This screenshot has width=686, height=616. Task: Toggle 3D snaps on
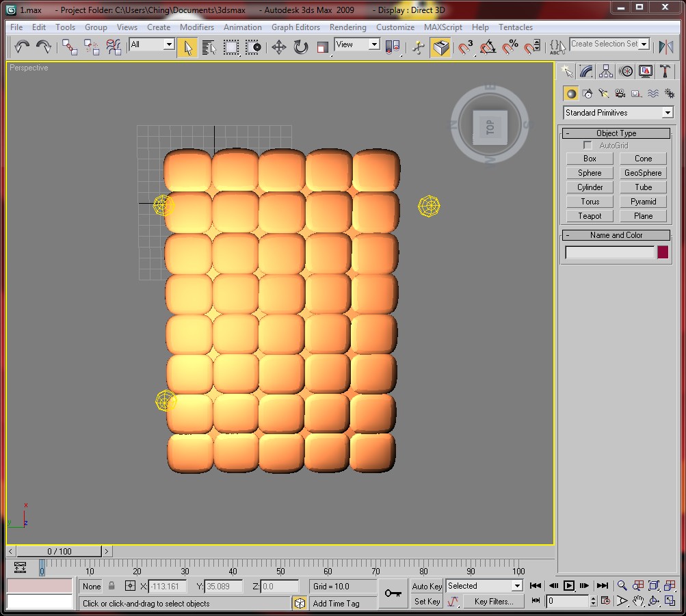[x=466, y=46]
